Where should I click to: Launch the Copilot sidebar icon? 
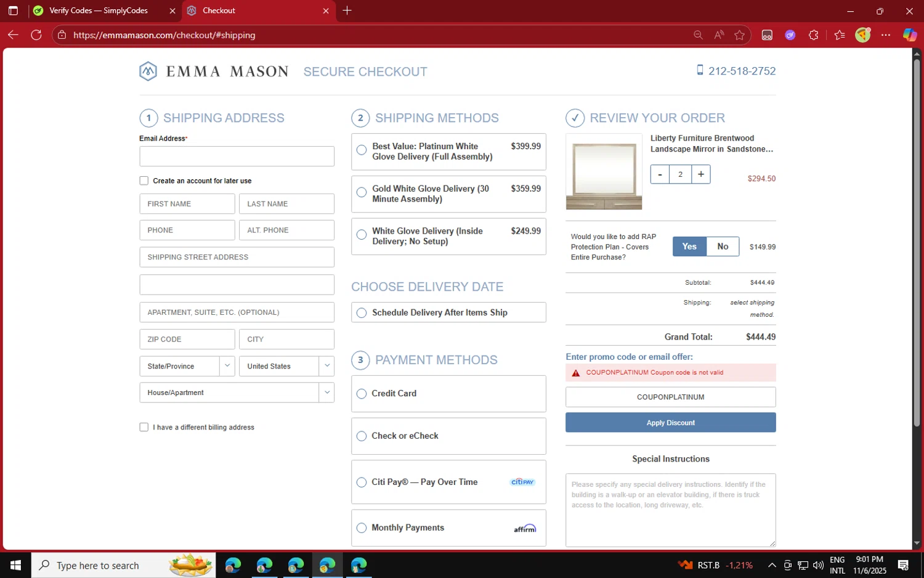click(910, 35)
